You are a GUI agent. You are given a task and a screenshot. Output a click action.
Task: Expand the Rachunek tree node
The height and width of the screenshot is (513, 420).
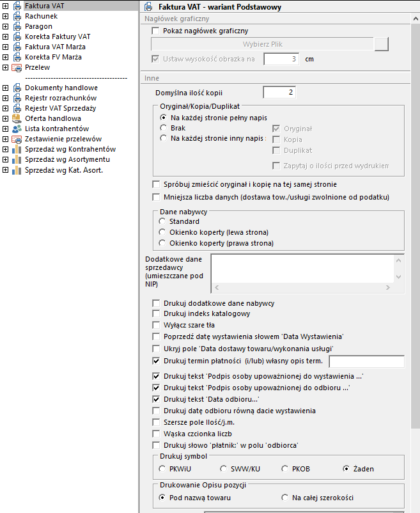[x=5, y=16]
